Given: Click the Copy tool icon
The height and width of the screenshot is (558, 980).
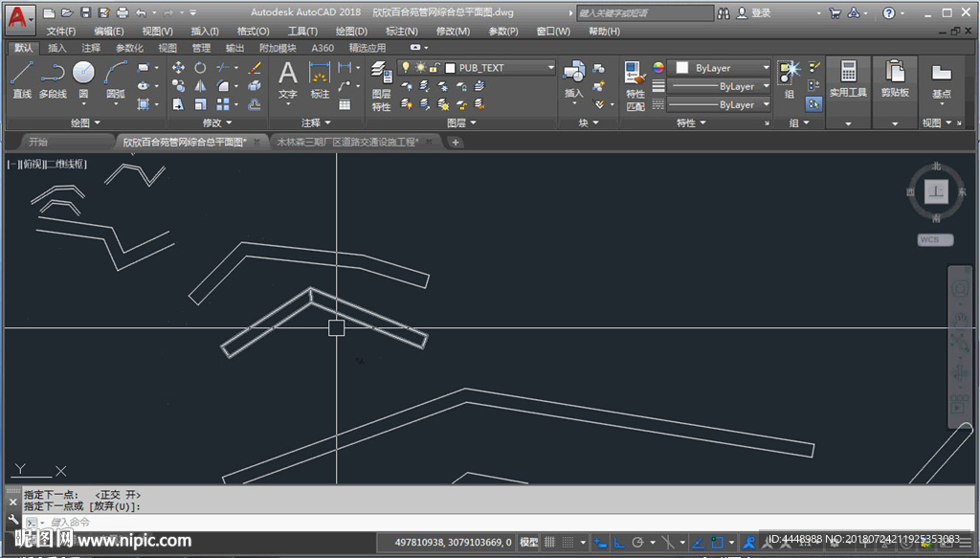Looking at the screenshot, I should coord(178,85).
